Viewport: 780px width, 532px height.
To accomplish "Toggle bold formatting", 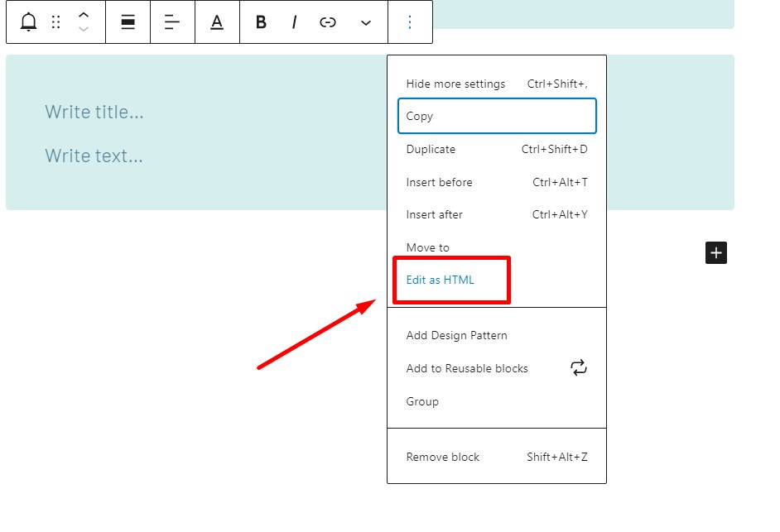I will click(x=261, y=22).
